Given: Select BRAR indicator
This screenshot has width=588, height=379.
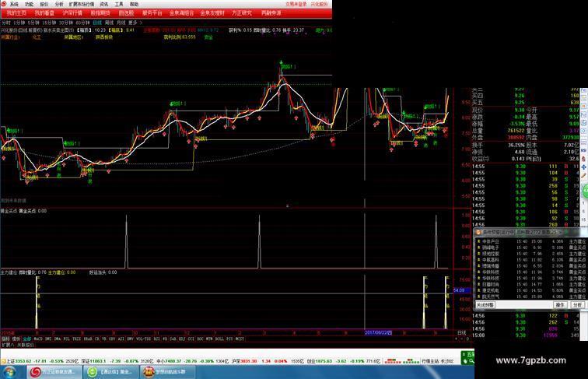Looking at the screenshot, I should [x=88, y=339].
